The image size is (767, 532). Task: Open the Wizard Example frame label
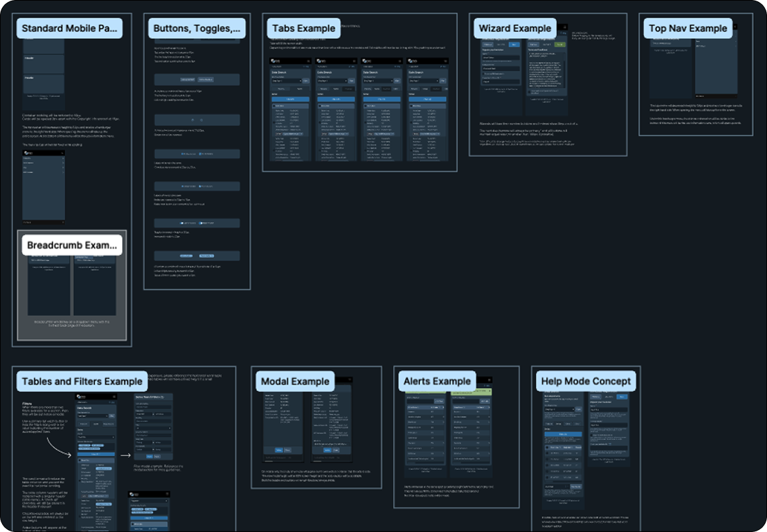click(515, 28)
